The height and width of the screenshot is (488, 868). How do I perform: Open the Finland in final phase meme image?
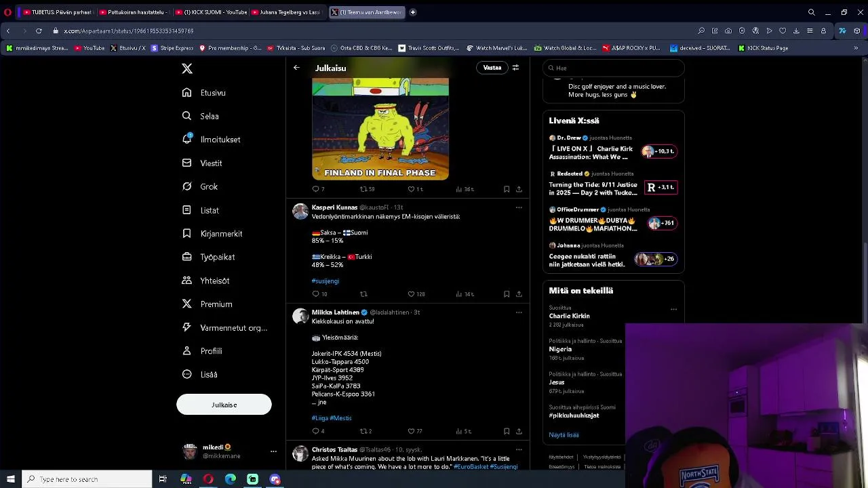(x=380, y=129)
